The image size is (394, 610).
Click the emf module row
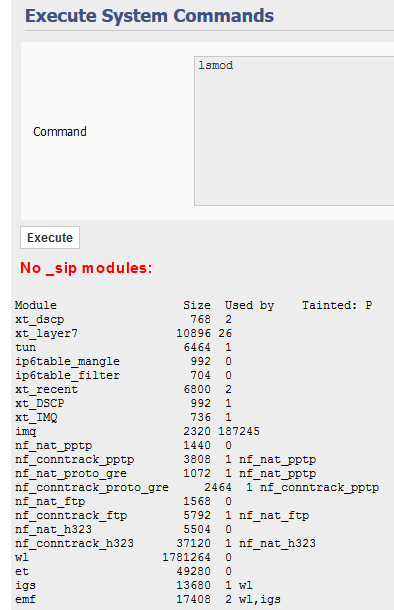tap(148, 599)
